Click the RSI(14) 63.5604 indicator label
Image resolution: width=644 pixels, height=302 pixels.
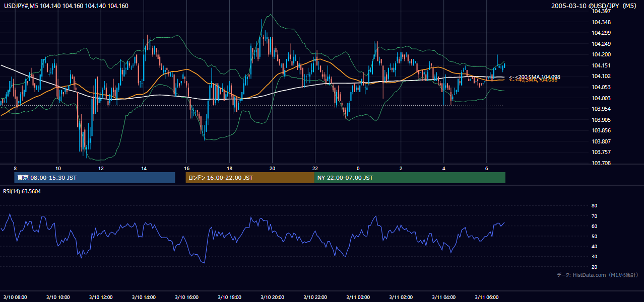[22, 191]
